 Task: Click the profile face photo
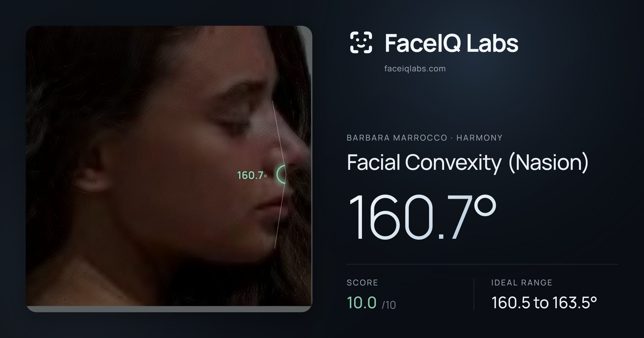169,169
